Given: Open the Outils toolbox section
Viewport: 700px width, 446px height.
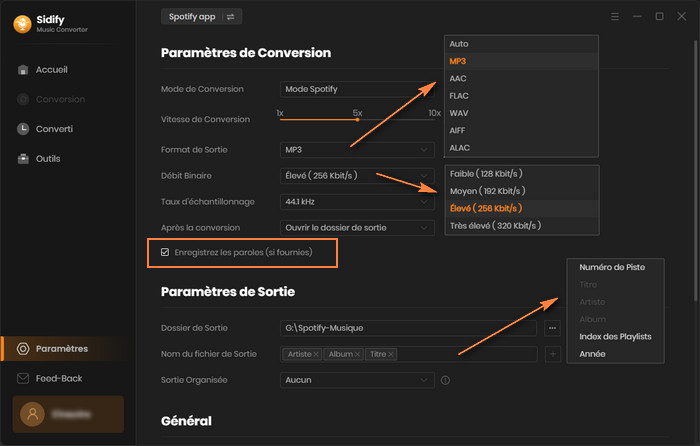Looking at the screenshot, I should [x=47, y=159].
